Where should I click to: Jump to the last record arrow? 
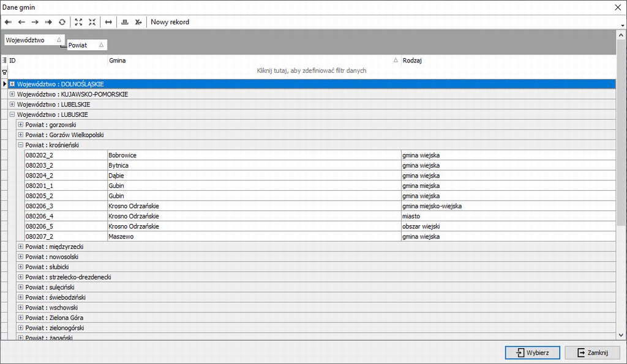tap(48, 22)
